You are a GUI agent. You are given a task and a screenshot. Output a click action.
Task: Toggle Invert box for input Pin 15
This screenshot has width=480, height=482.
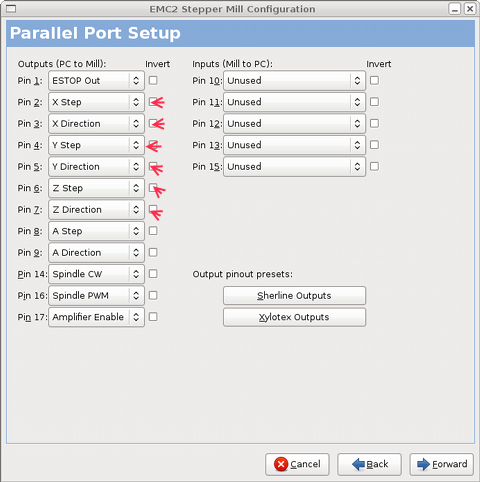pos(374,166)
